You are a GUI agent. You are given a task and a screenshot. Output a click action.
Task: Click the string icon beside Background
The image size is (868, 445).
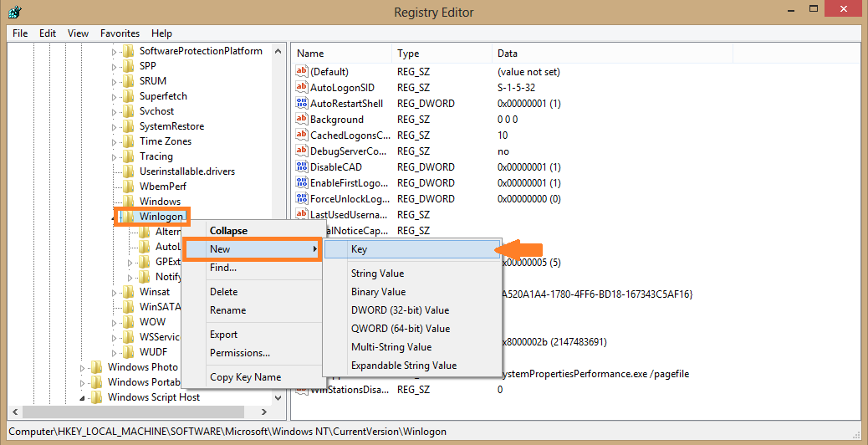pyautogui.click(x=302, y=119)
